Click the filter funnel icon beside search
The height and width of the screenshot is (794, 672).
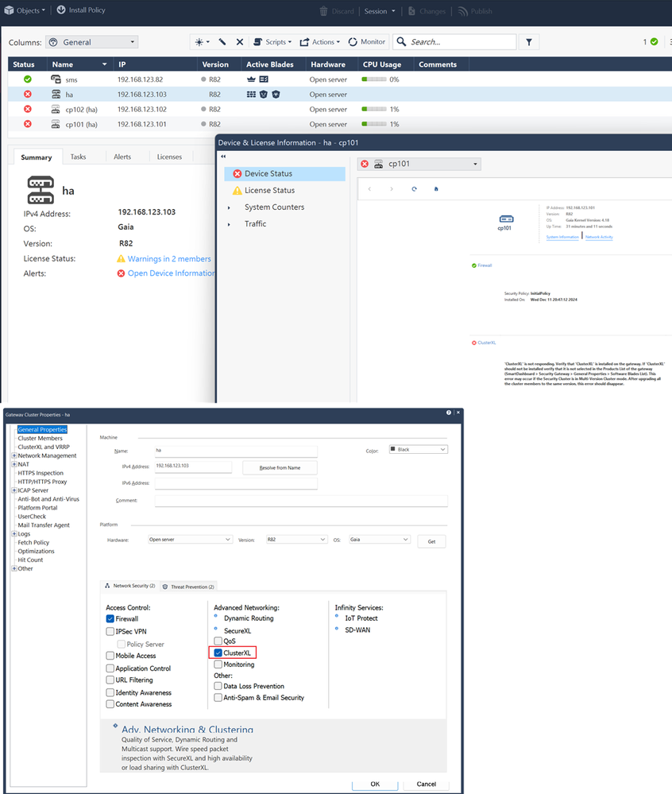529,42
